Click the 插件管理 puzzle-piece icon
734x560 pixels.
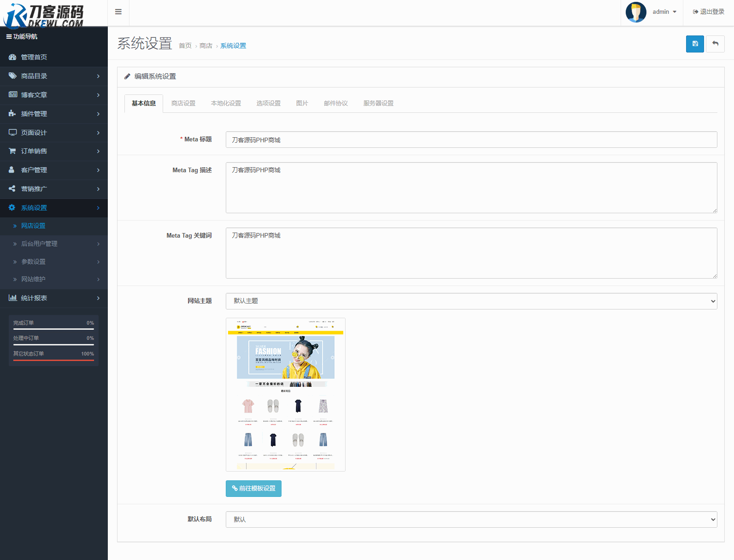point(12,113)
